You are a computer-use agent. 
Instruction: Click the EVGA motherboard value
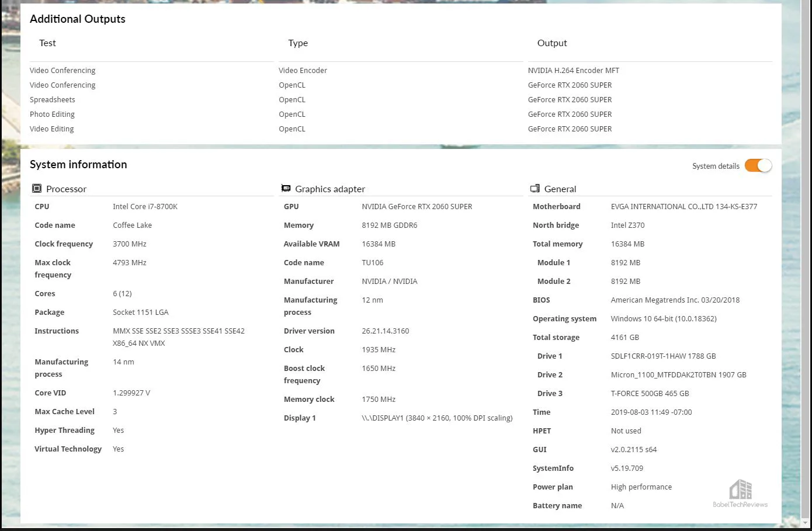[x=684, y=207]
